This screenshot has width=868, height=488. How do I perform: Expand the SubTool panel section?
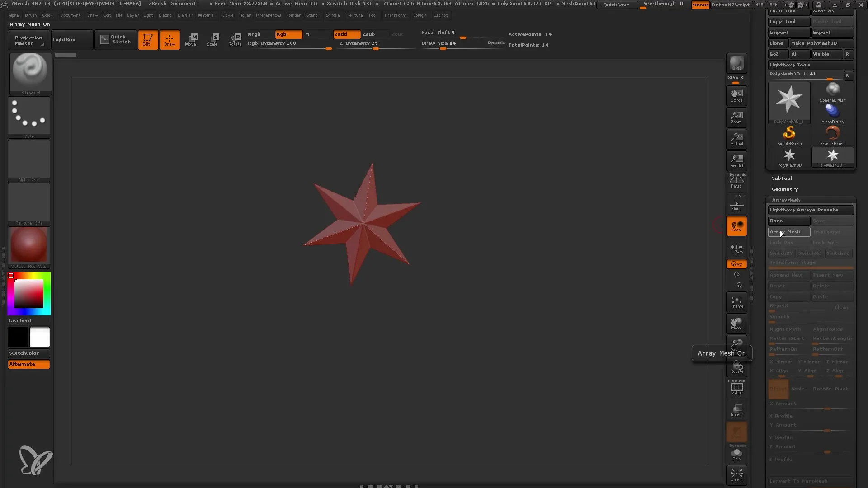click(782, 178)
